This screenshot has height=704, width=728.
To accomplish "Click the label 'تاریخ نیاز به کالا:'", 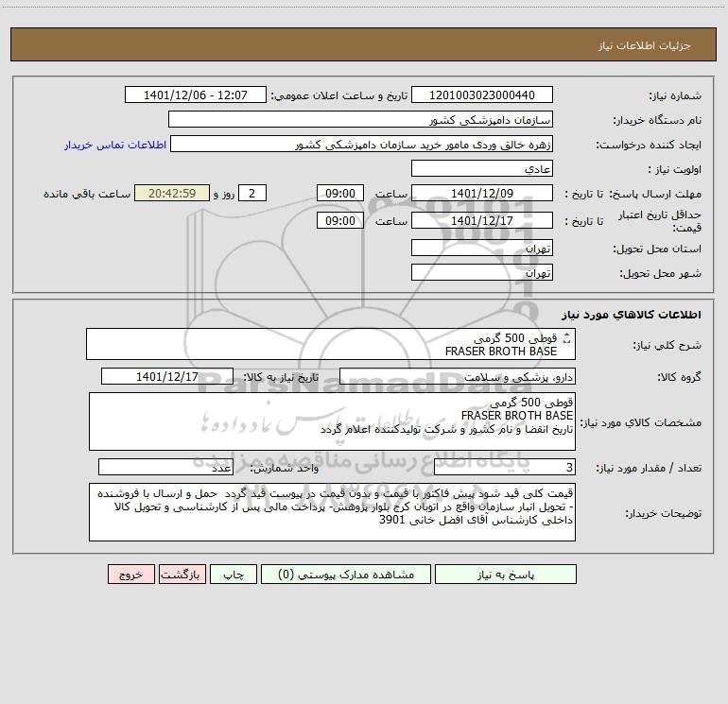I will [281, 377].
